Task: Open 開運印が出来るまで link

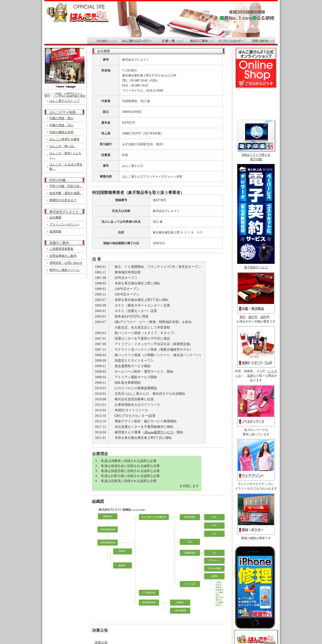Action: pos(63,200)
